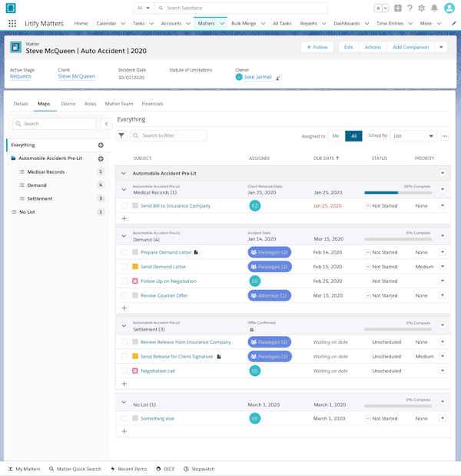This screenshot has width=461, height=476.
Task: Open the Notifications bell
Action: click(x=434, y=8)
